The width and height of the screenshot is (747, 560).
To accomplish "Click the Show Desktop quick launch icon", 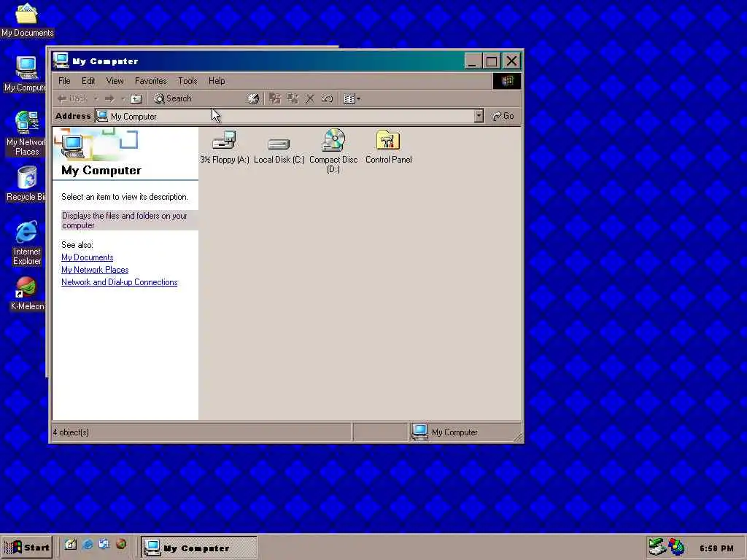I will (x=71, y=544).
